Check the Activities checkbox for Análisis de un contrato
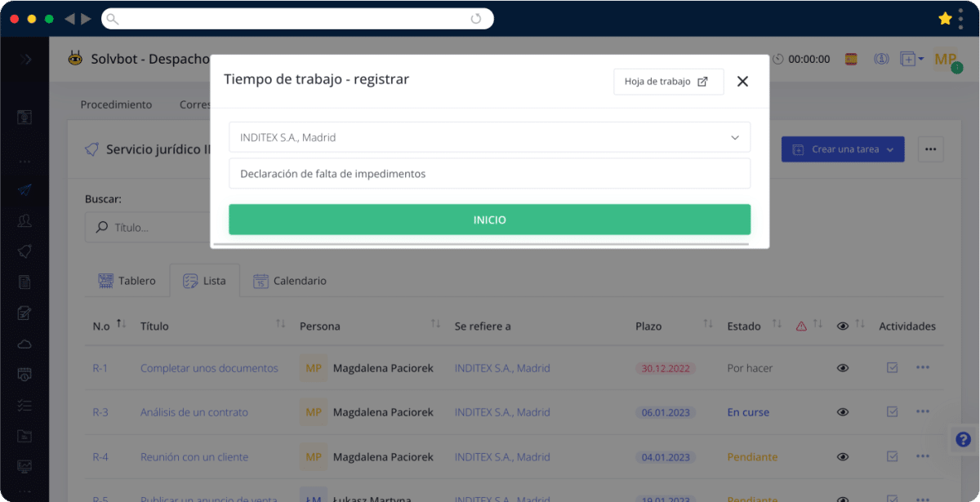980x502 pixels. tap(891, 412)
